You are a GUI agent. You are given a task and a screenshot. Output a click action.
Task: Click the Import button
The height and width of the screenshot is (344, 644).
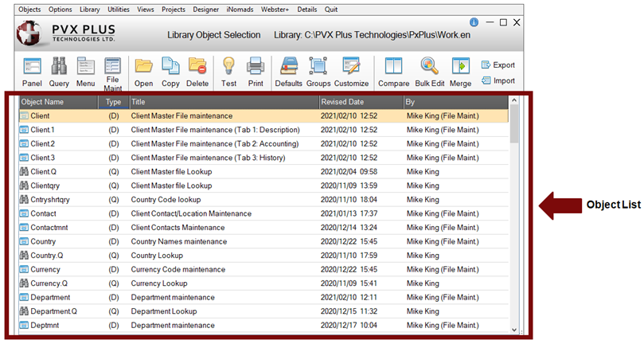[x=498, y=80]
